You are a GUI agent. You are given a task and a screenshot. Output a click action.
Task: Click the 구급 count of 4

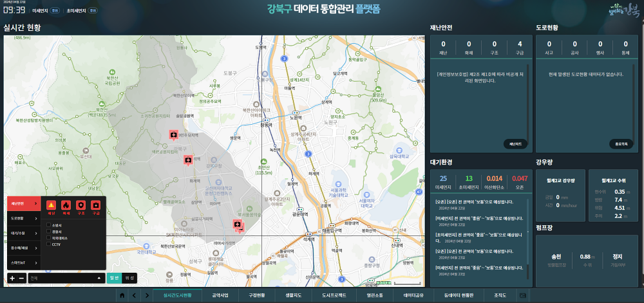click(x=520, y=44)
